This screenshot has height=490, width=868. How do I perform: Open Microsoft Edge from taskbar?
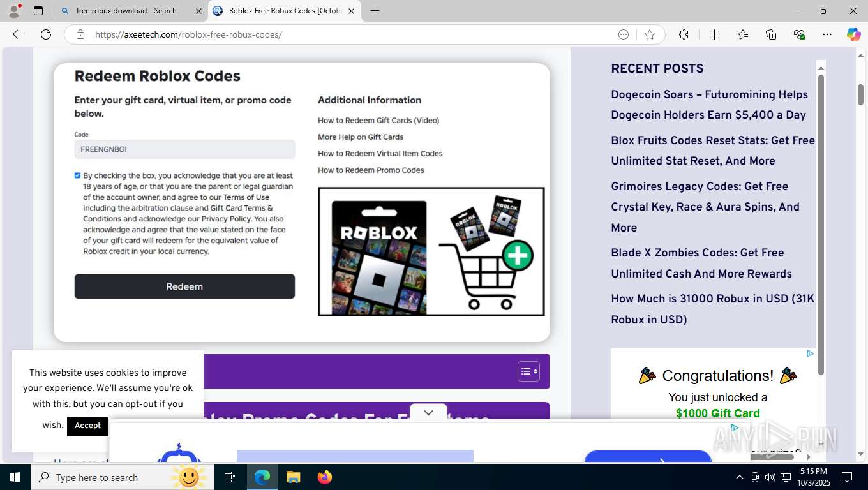[x=262, y=477]
